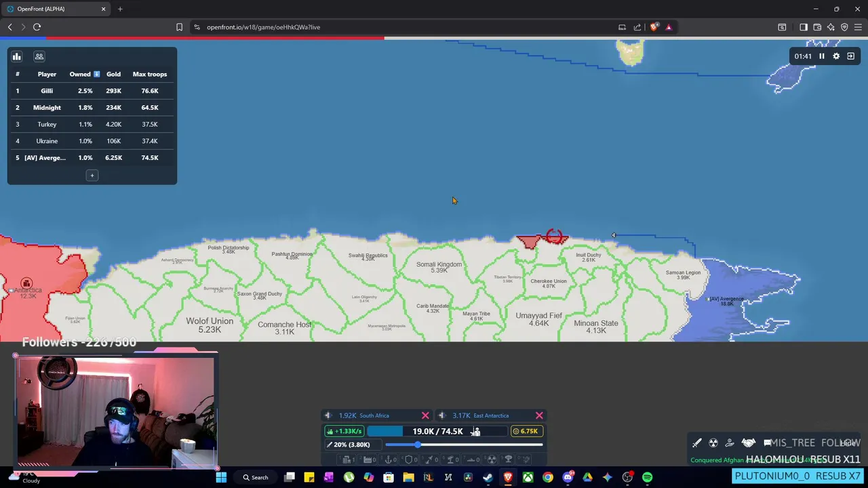Image resolution: width=868 pixels, height=488 pixels.
Task: Open Spotify from the taskbar
Action: tap(647, 477)
